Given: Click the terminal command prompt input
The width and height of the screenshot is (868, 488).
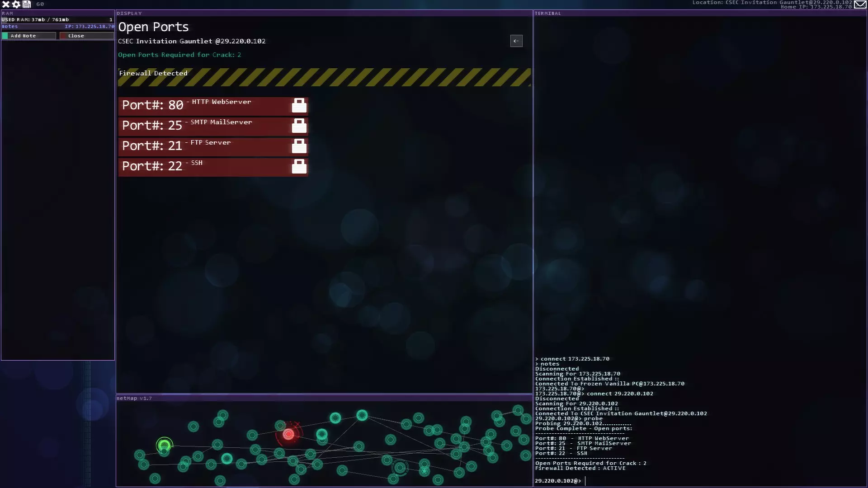Looking at the screenshot, I should [678, 481].
